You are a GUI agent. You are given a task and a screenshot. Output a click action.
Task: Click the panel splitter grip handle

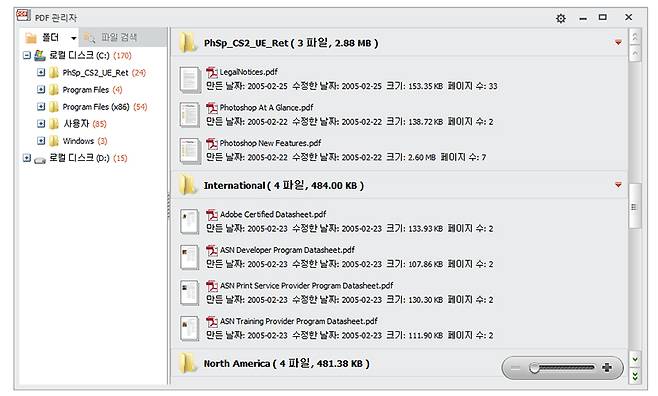pos(169,206)
